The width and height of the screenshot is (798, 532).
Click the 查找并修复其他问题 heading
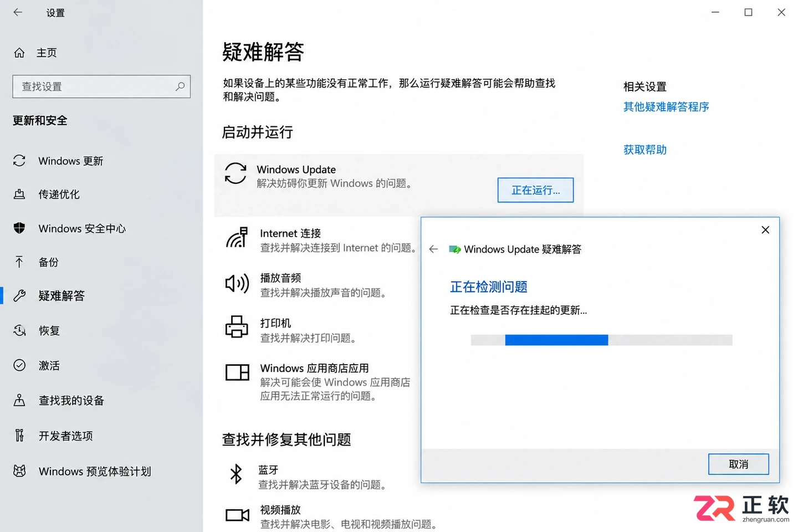click(287, 439)
